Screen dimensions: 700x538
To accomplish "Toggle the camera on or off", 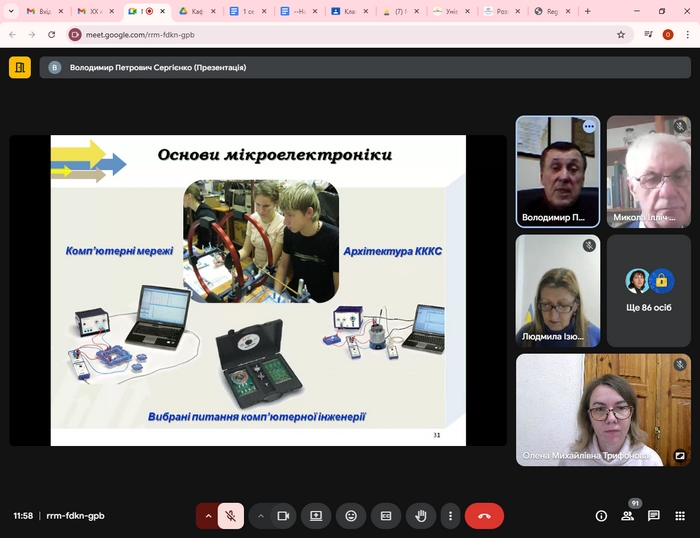I will [283, 516].
